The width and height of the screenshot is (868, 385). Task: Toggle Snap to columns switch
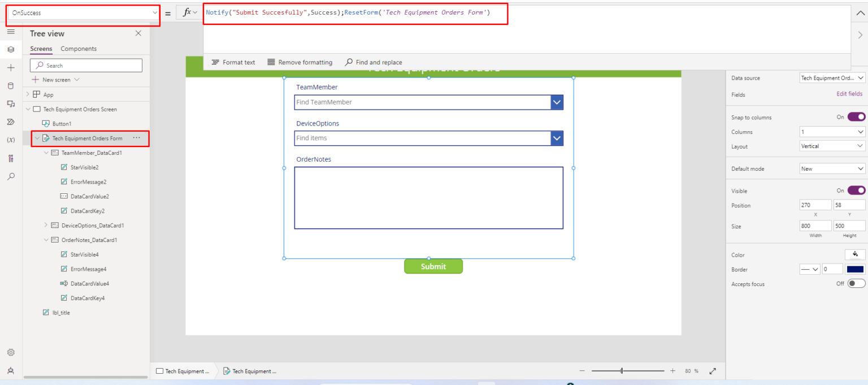[856, 117]
